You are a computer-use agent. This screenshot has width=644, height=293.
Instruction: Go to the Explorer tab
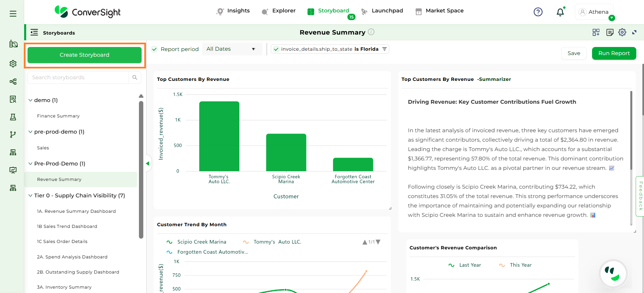(x=279, y=11)
